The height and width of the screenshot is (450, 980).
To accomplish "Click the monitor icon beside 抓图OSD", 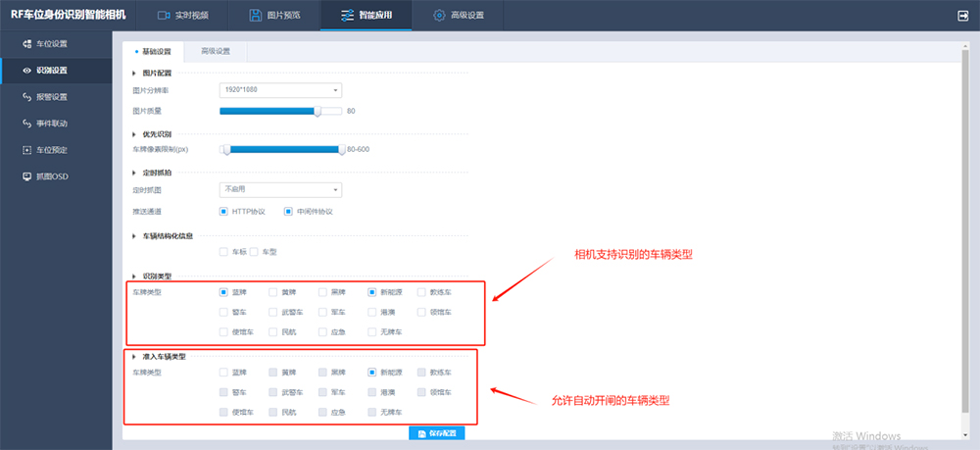I will [26, 176].
